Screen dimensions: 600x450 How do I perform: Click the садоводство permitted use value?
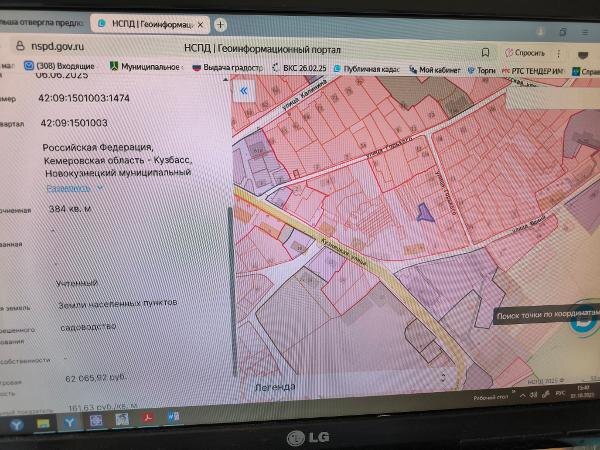[88, 327]
